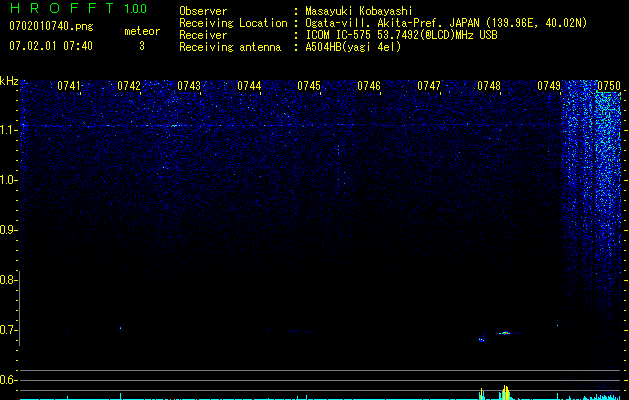Screen dimensions: 629x400
Task: Click the 0743 time marker
Action: (189, 86)
